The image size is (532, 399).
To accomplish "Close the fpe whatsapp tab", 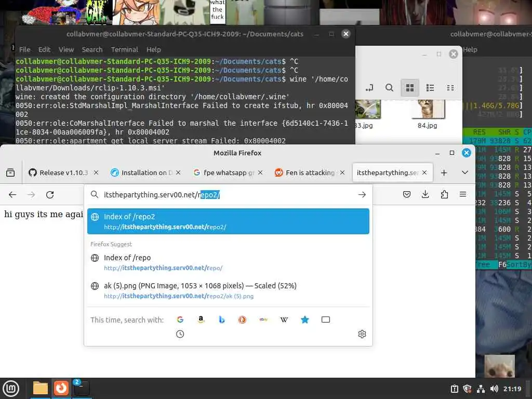I will point(260,172).
